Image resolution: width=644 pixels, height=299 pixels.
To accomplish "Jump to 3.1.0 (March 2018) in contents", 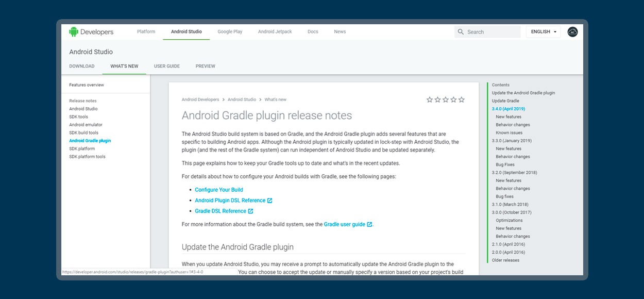I will (x=510, y=205).
